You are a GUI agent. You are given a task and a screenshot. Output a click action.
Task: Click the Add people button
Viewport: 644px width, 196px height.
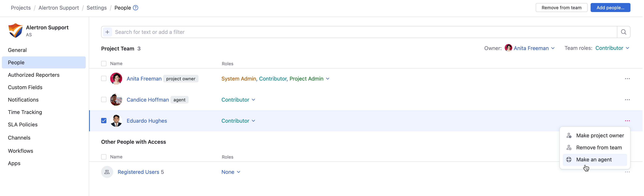tap(610, 8)
